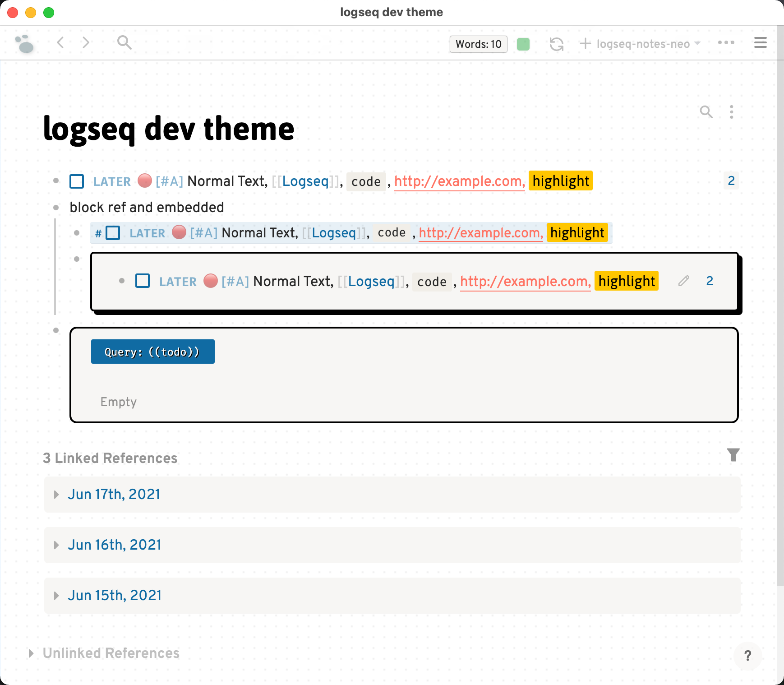
Task: Click the plus icon beside logseq-notes-neo
Action: (585, 44)
